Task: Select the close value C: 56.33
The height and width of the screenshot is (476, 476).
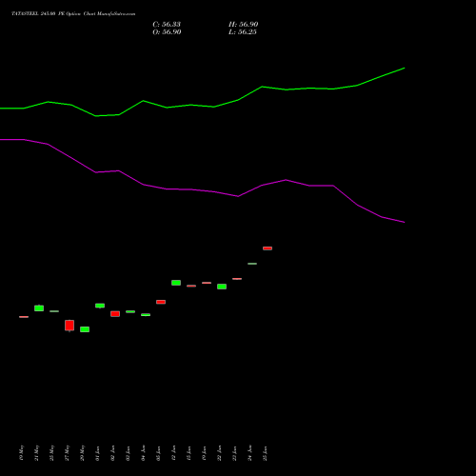Action: click(x=167, y=25)
